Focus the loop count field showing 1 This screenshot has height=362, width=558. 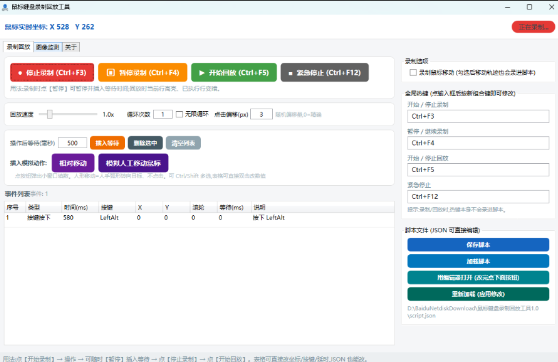(163, 114)
